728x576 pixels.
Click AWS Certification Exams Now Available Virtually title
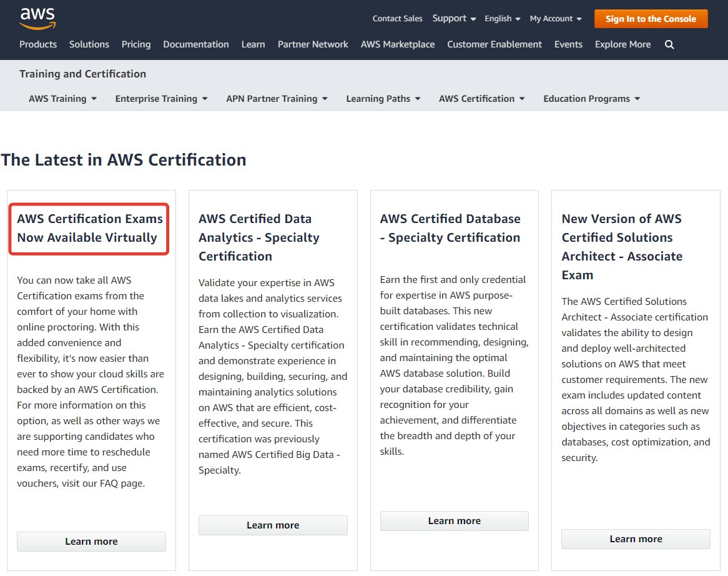[x=90, y=228]
